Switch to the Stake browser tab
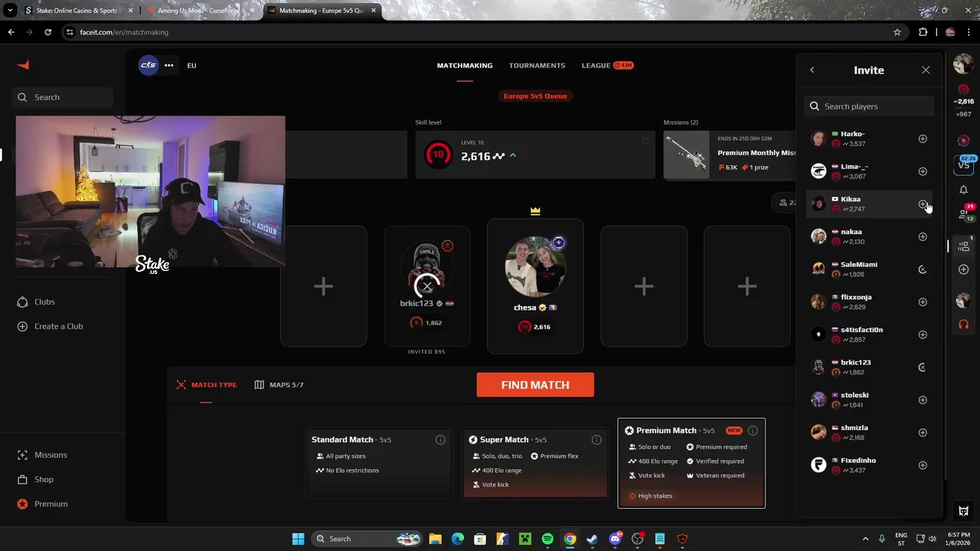Viewport: 980px width, 551px height. tap(79, 11)
